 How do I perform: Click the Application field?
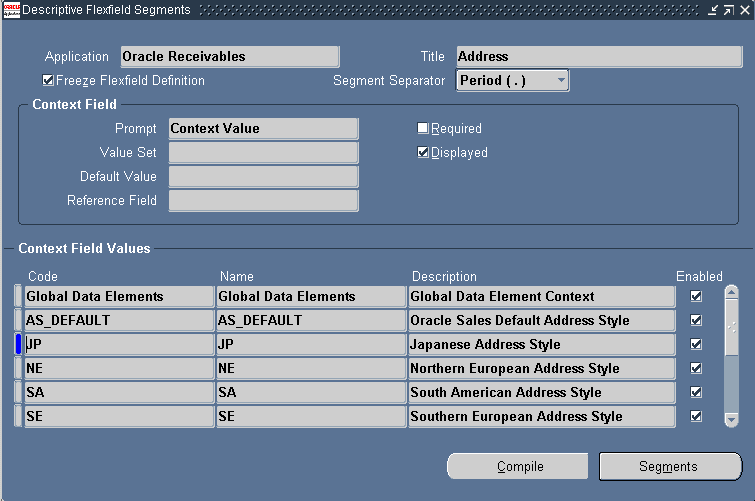click(230, 56)
